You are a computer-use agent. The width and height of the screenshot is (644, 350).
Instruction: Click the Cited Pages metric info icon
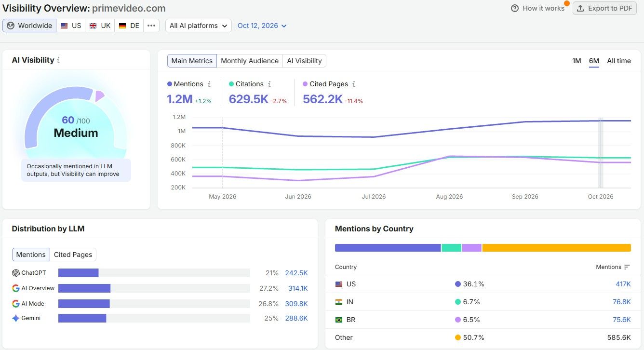click(354, 84)
